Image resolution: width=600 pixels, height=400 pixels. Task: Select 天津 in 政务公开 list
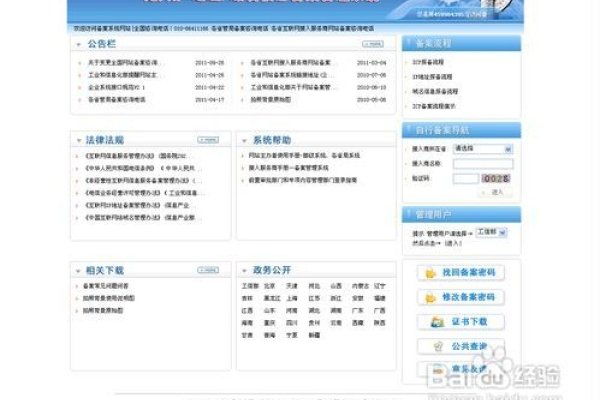coord(292,286)
